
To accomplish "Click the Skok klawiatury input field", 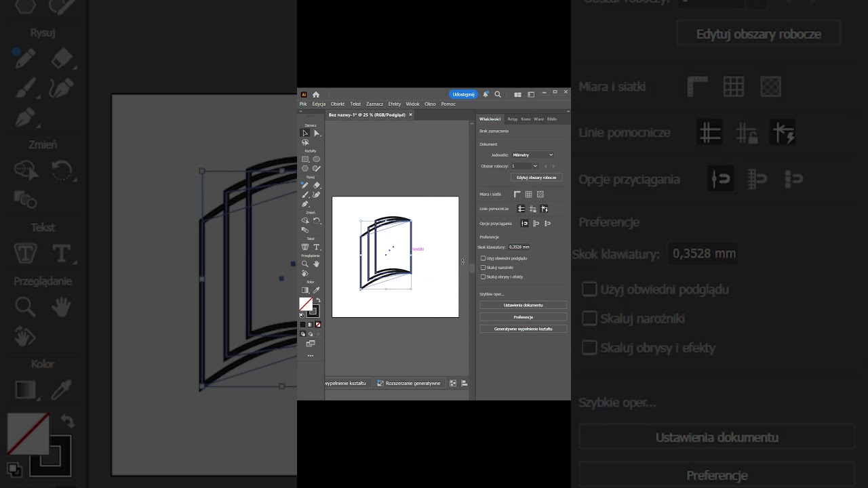I will click(519, 247).
